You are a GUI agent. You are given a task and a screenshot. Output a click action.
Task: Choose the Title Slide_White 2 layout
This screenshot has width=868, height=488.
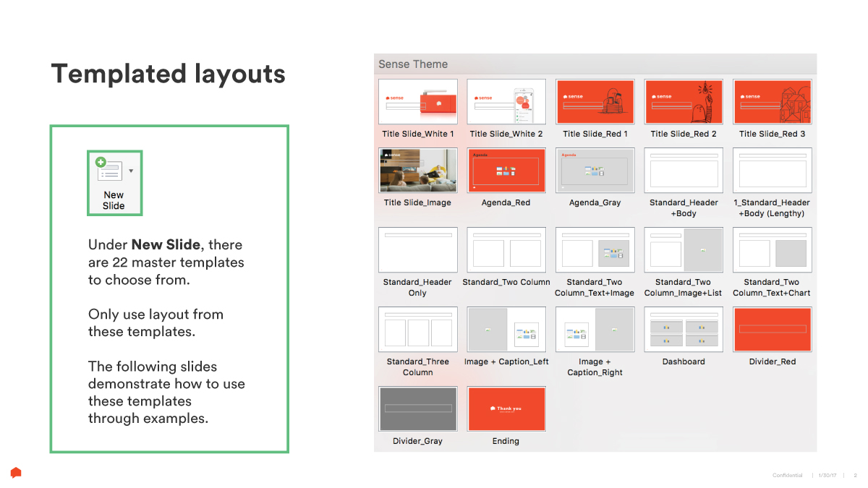point(506,102)
